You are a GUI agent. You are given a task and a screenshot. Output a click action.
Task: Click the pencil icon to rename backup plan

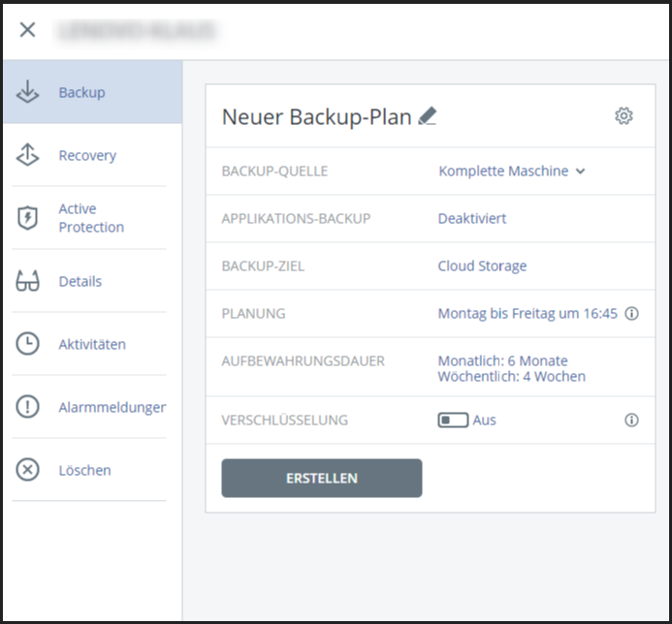[428, 116]
